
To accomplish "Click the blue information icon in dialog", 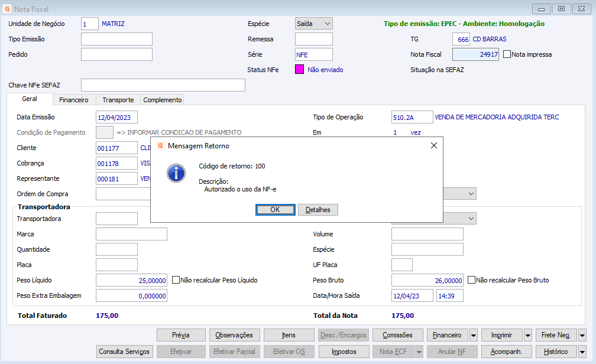I will tap(176, 173).
